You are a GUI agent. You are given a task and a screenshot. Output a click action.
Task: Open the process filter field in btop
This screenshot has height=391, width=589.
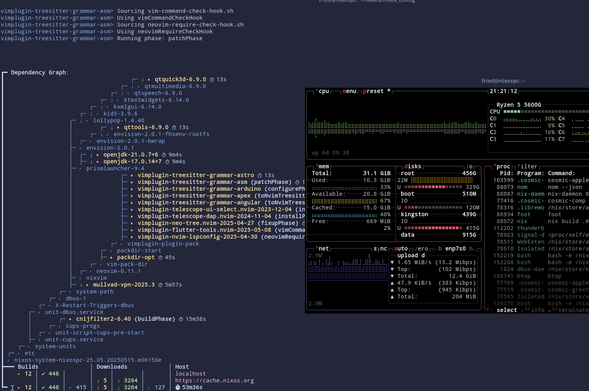527,166
